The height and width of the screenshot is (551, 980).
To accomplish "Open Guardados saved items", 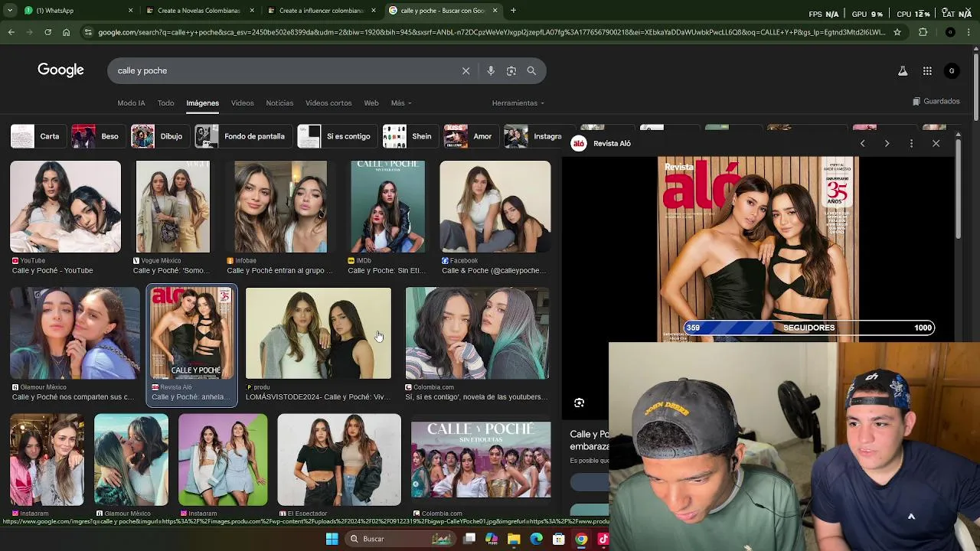I will tap(936, 101).
